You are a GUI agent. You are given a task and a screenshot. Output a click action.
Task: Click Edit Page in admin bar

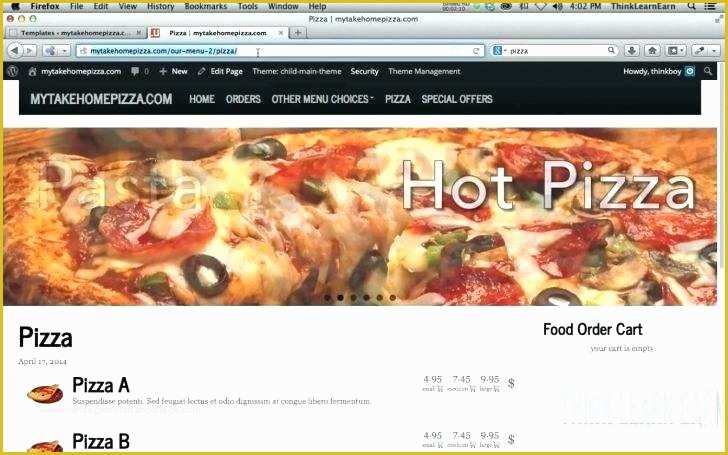(220, 72)
